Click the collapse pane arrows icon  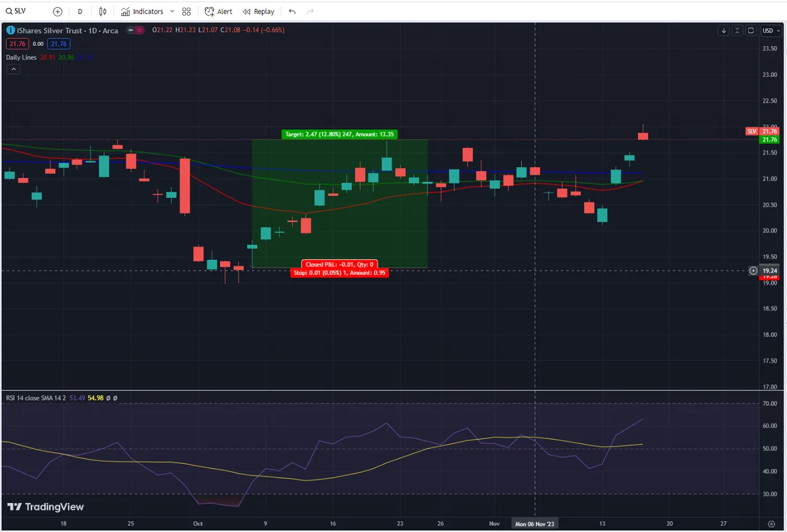pyautogui.click(x=738, y=31)
